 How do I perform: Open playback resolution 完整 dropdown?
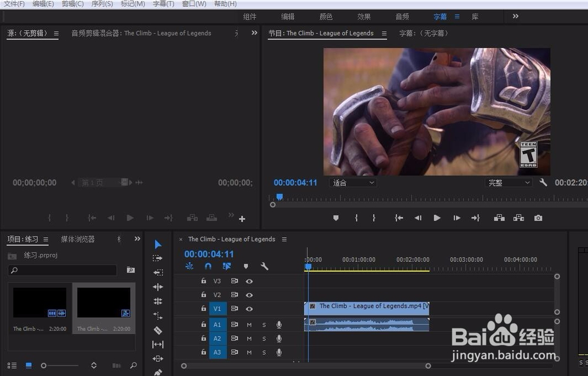[509, 183]
